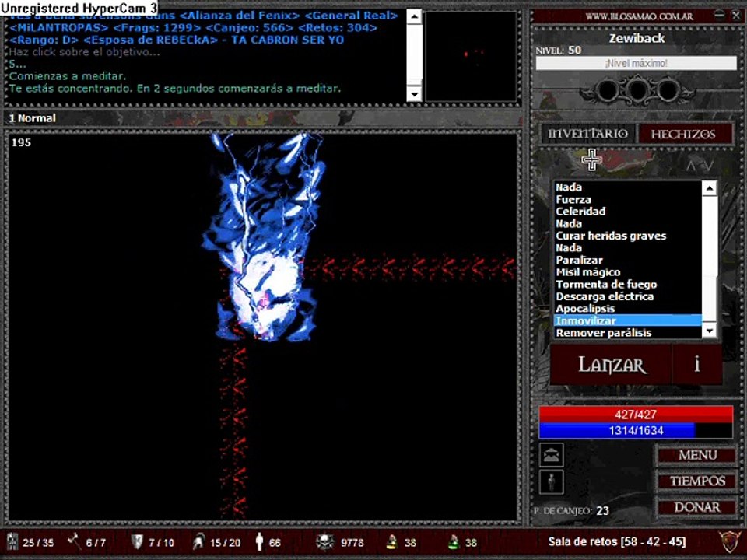Click the ¡Nivel máximo! experience bar
This screenshot has width=747, height=560.
pyautogui.click(x=636, y=63)
